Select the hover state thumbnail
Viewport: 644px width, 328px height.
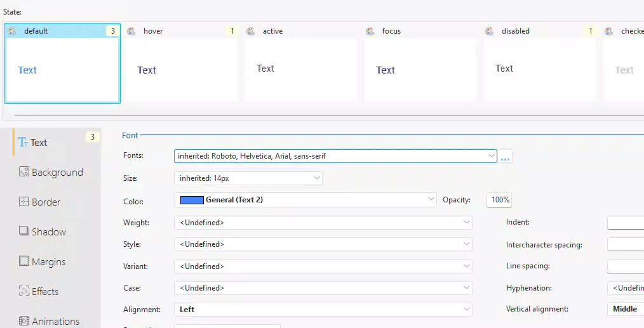pos(181,70)
